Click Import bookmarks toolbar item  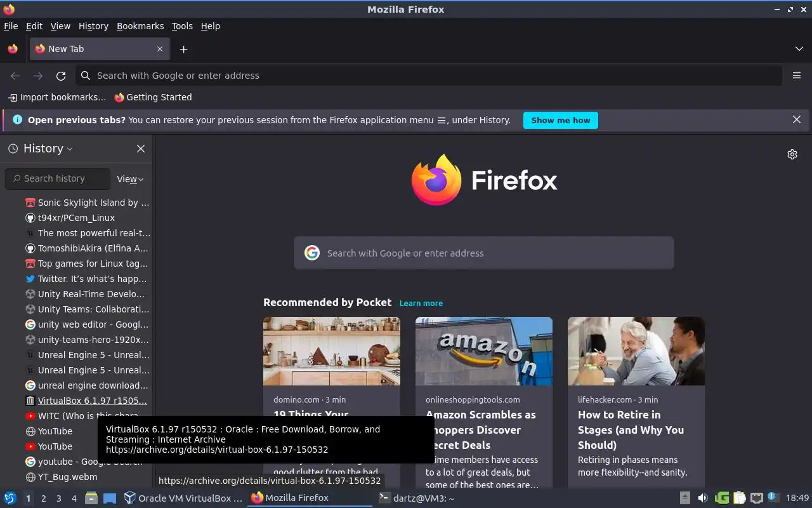[x=57, y=97]
